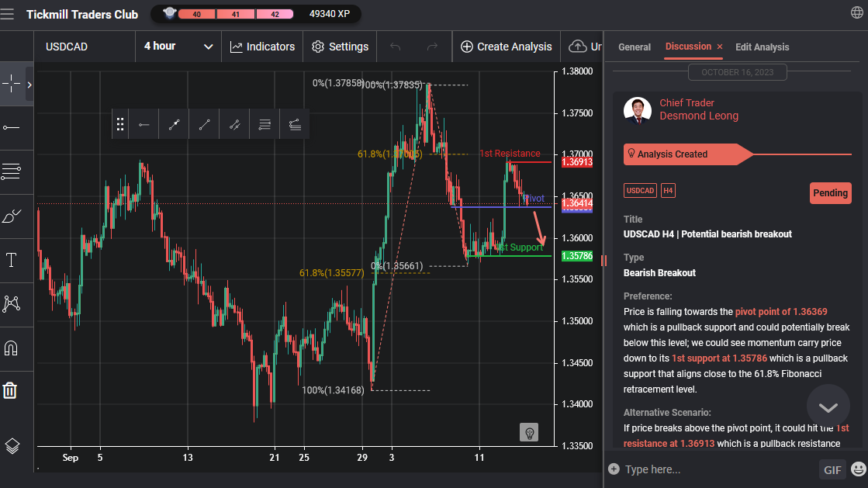Click the USDCAD tag in analysis
The width and height of the screenshot is (868, 488).
640,191
